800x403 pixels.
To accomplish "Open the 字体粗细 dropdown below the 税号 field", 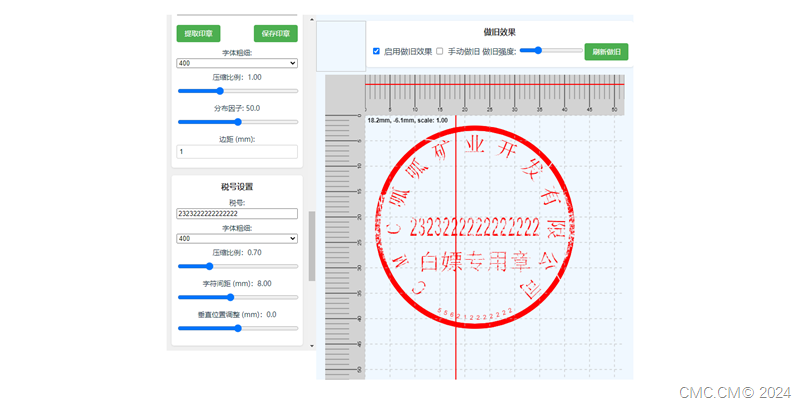I will (x=237, y=238).
